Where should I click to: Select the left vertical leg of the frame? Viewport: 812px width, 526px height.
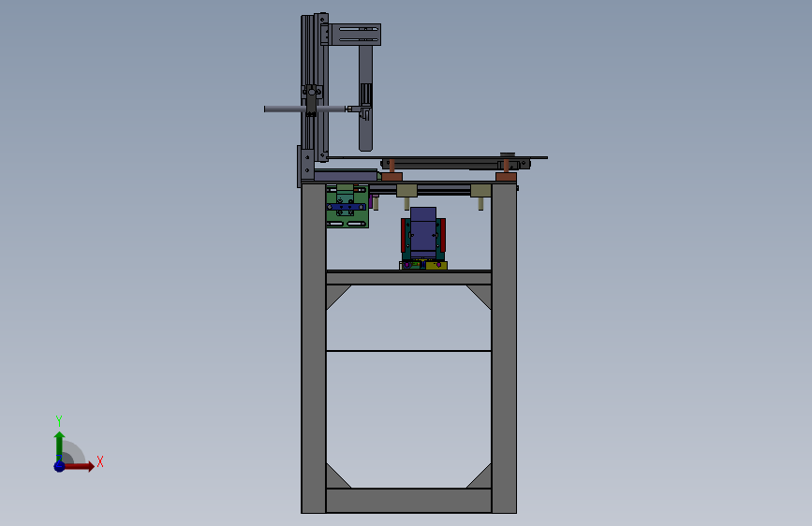314,348
